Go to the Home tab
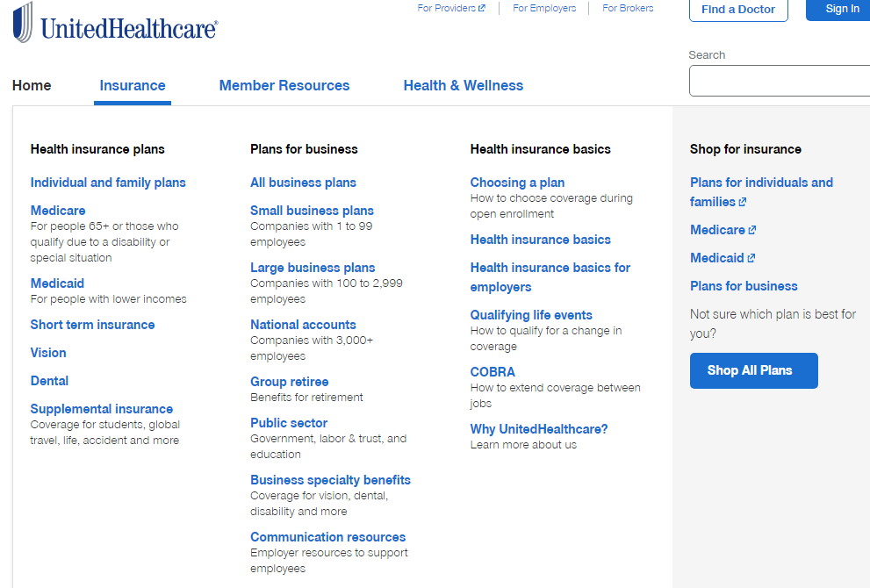This screenshot has height=588, width=870. click(x=32, y=85)
